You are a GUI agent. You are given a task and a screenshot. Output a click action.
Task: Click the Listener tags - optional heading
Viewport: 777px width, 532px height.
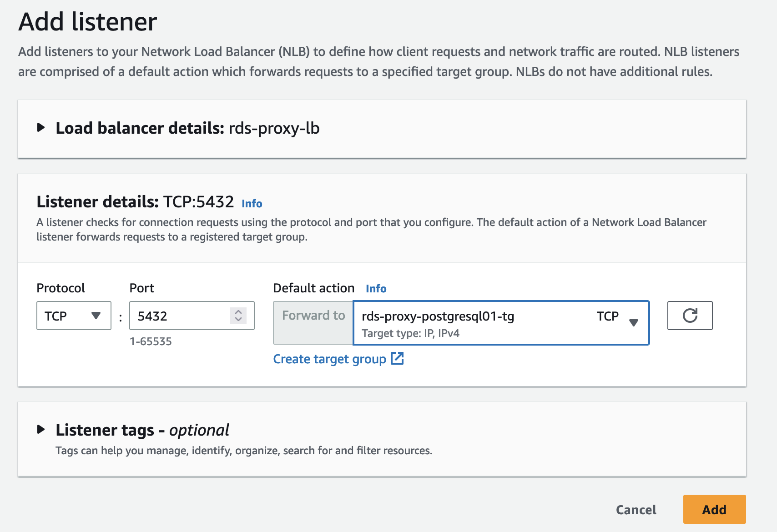[142, 430]
